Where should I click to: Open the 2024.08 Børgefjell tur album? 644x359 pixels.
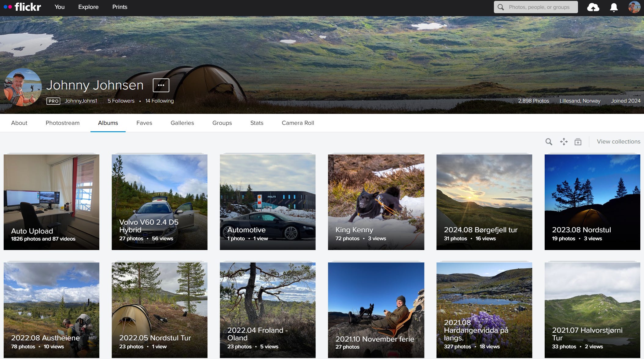click(484, 202)
